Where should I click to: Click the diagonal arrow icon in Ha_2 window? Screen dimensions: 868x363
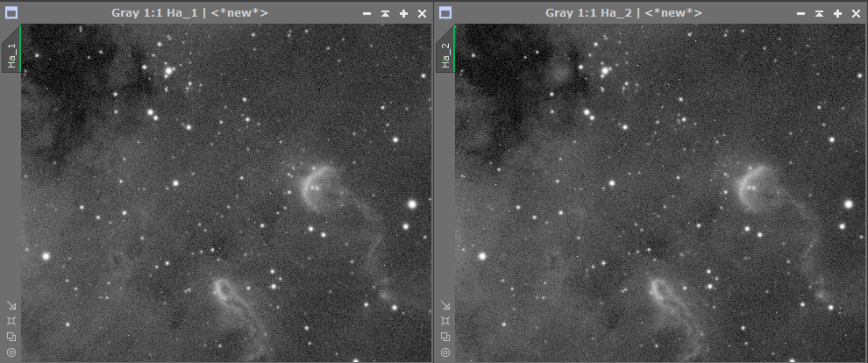(x=445, y=305)
